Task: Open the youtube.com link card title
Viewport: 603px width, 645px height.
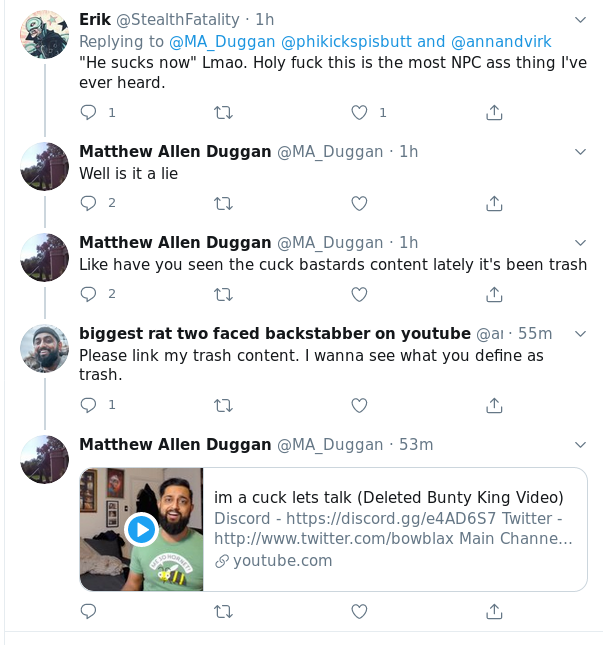Action: (x=389, y=498)
